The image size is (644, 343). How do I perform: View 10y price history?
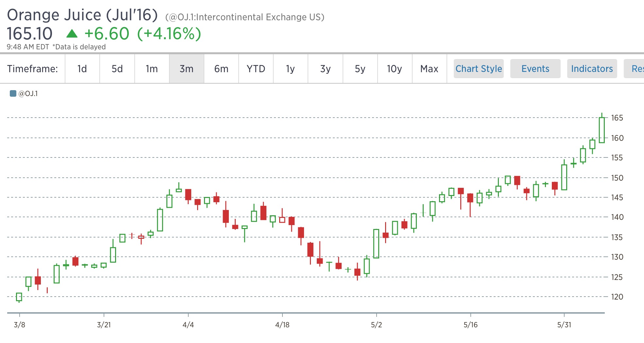(395, 69)
